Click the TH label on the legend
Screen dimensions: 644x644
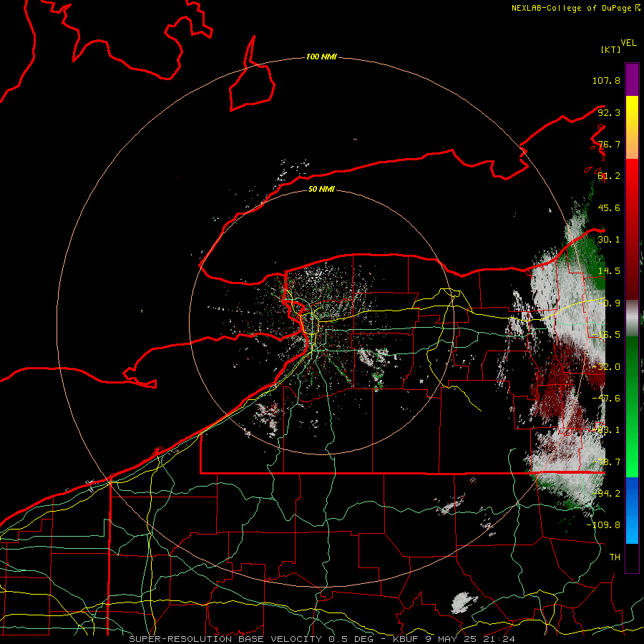(x=615, y=557)
